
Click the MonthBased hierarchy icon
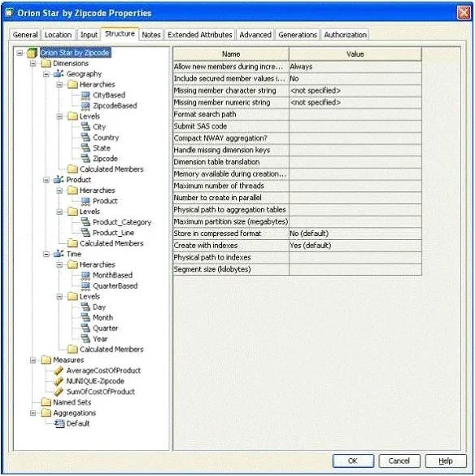pyautogui.click(x=85, y=275)
